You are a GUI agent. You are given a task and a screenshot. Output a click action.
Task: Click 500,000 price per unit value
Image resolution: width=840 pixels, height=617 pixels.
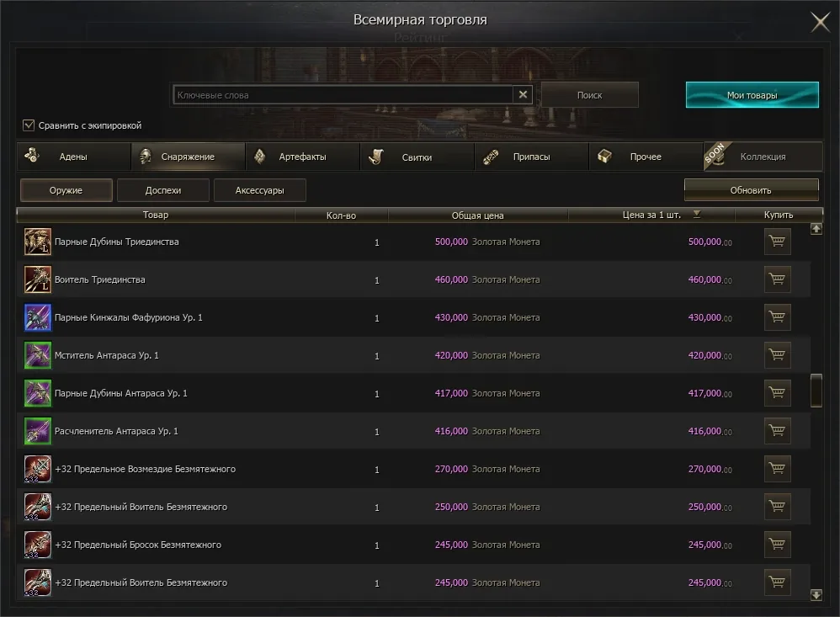710,242
